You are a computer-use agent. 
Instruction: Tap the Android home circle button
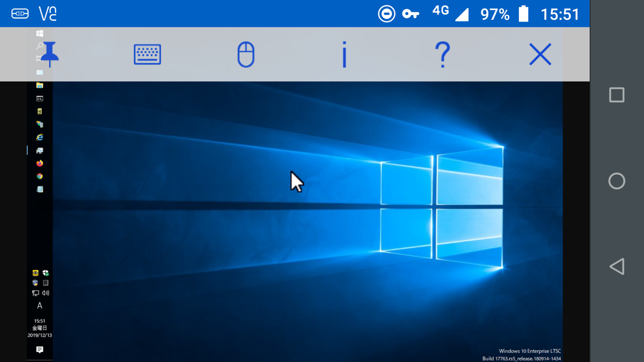[617, 181]
